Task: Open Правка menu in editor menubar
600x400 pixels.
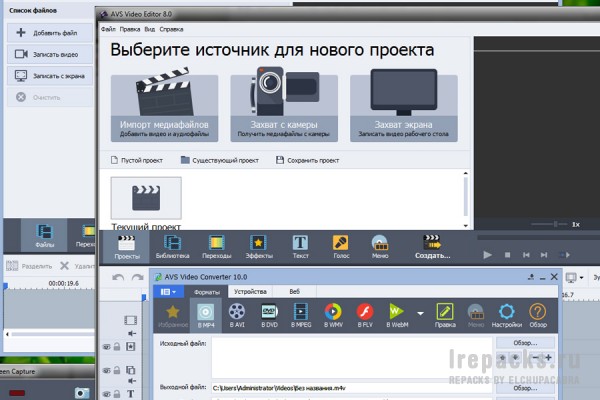Action: 130,29
